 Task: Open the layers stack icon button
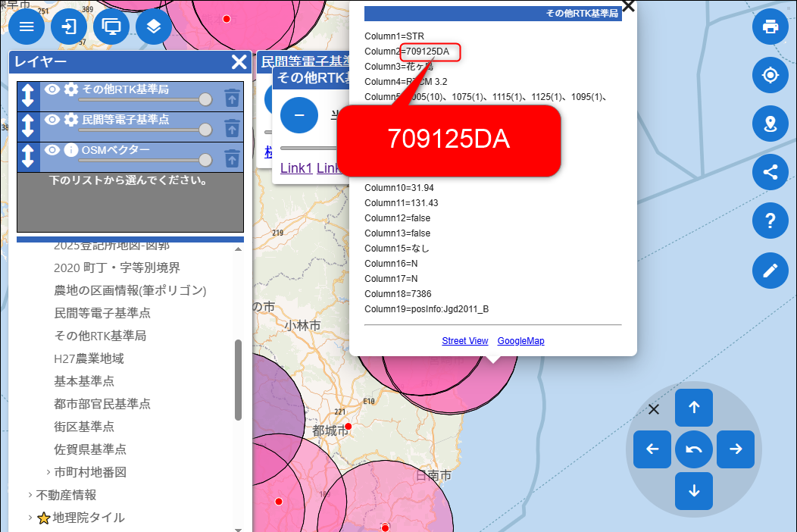coord(154,27)
